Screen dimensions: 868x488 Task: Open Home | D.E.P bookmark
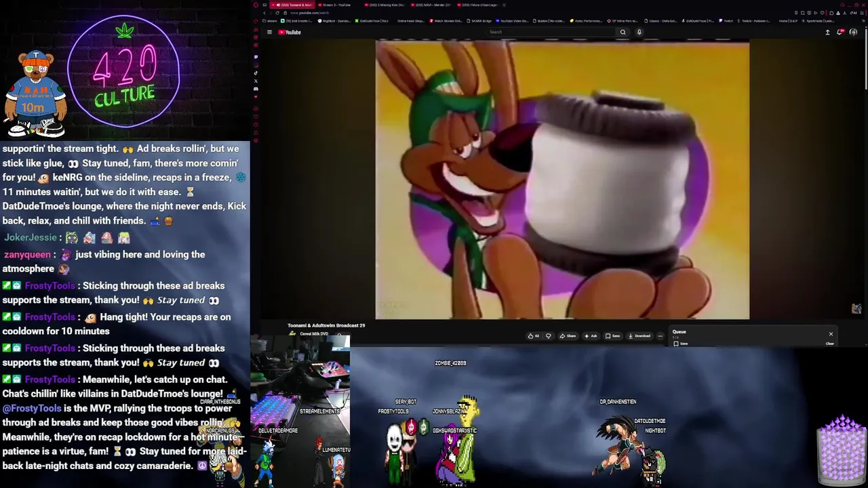tap(788, 21)
